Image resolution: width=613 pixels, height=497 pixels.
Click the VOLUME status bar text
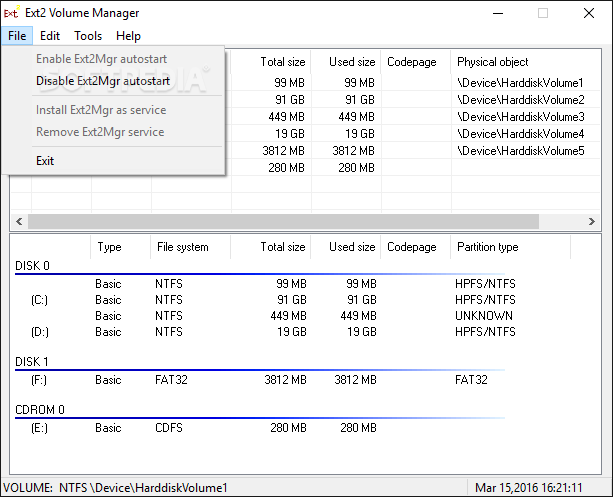pyautogui.click(x=115, y=488)
